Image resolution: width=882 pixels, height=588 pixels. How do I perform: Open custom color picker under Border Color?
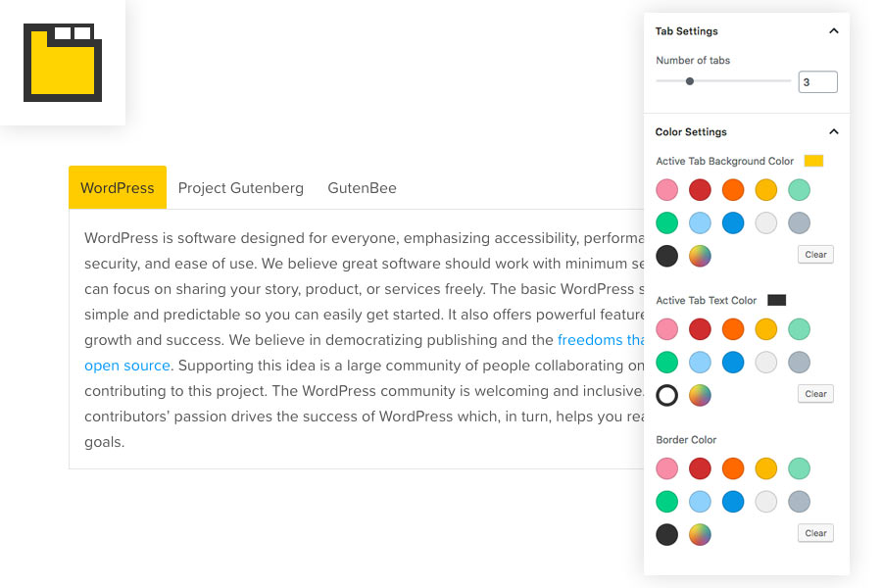(699, 534)
